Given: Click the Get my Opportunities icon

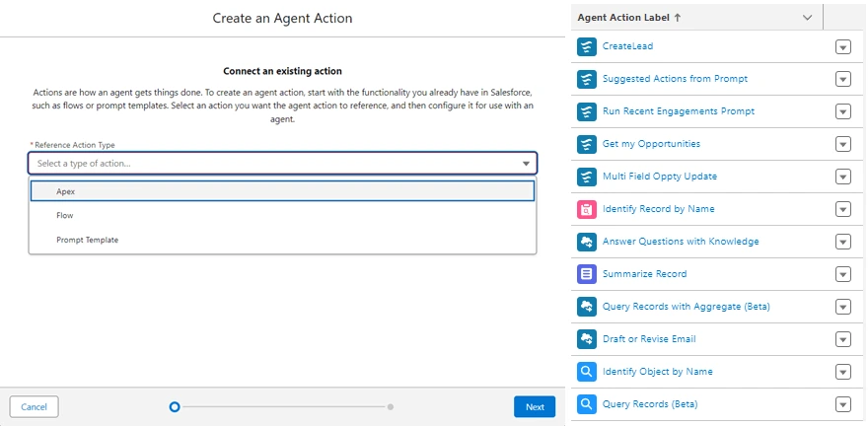Looking at the screenshot, I should [586, 144].
